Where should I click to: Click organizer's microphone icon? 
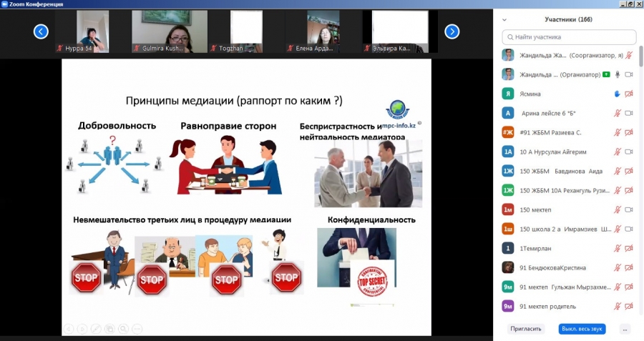[618, 74]
